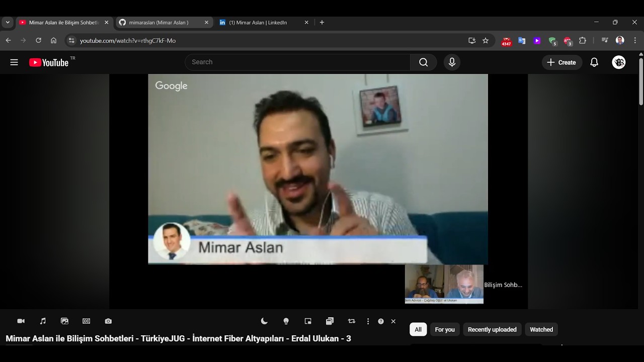Open the green shield extension with badge 5
This screenshot has height=362, width=644.
coord(552,41)
